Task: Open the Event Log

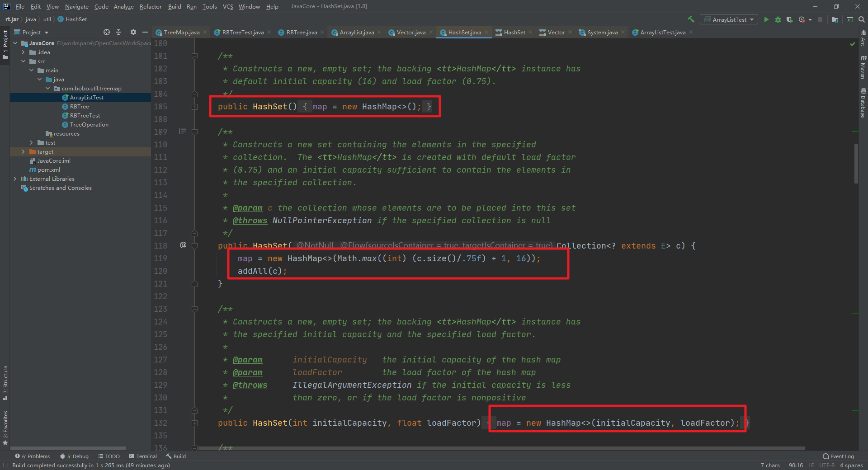Action: pyautogui.click(x=838, y=456)
